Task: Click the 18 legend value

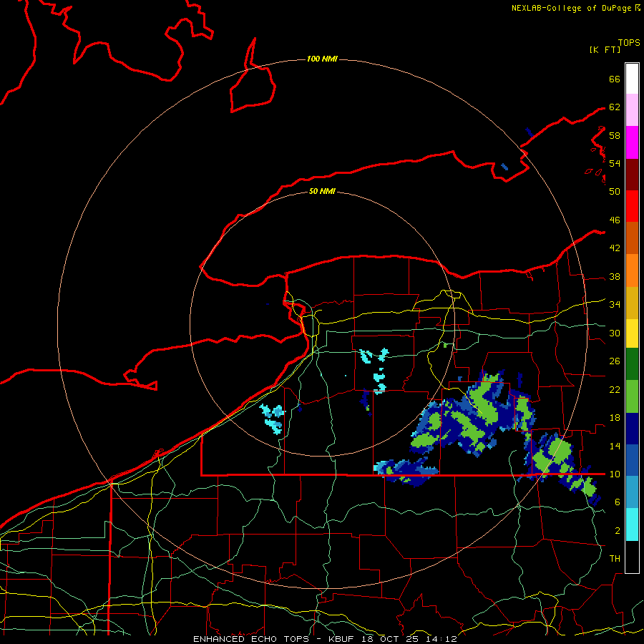Action: [615, 418]
